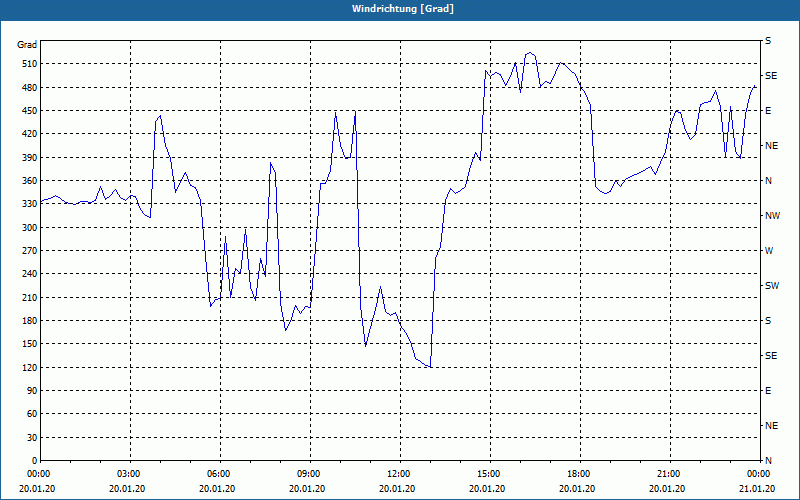The height and width of the screenshot is (500, 800).
Task: Click the 360 y-axis label
Action: [x=29, y=181]
